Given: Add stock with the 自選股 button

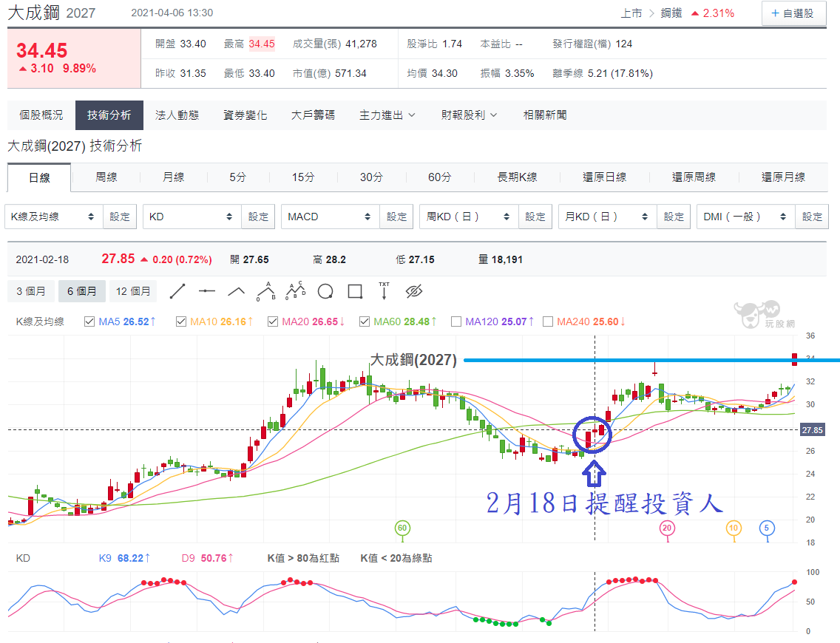Looking at the screenshot, I should click(794, 13).
